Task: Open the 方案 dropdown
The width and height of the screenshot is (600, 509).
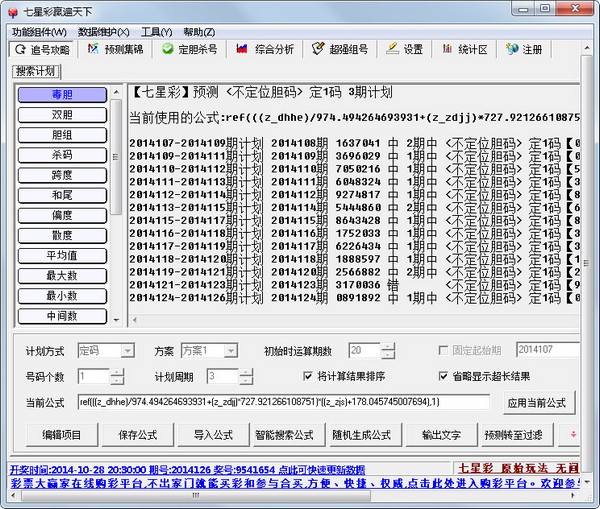Action: [230, 351]
